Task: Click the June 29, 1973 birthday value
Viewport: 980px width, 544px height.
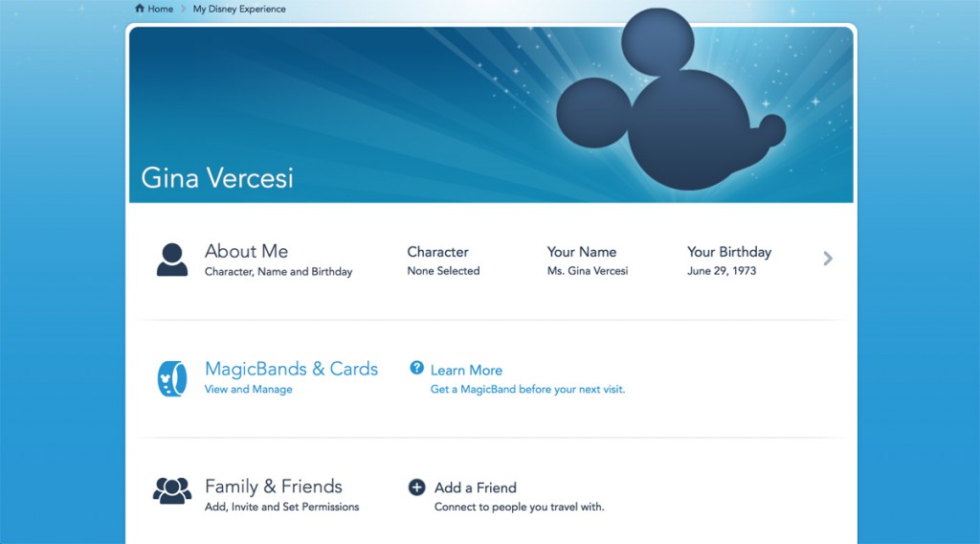Action: pyautogui.click(x=722, y=271)
